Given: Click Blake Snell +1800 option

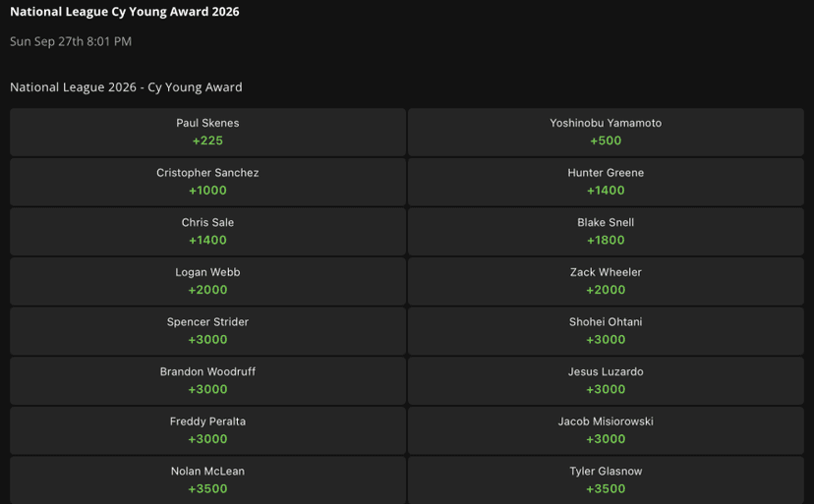Looking at the screenshot, I should 606,232.
